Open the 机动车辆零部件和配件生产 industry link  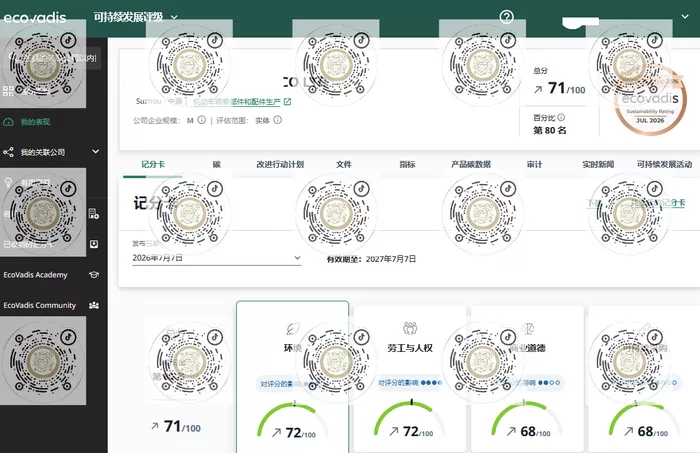237,102
